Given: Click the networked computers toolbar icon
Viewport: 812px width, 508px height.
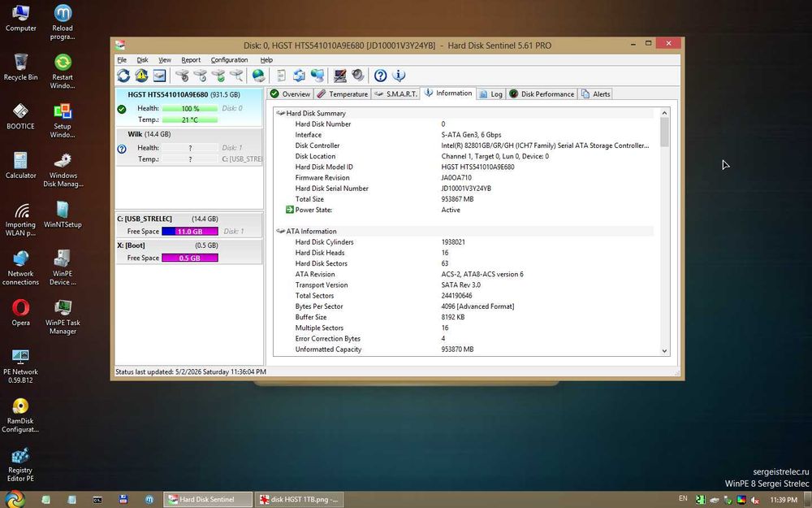Looking at the screenshot, I should click(x=317, y=76).
